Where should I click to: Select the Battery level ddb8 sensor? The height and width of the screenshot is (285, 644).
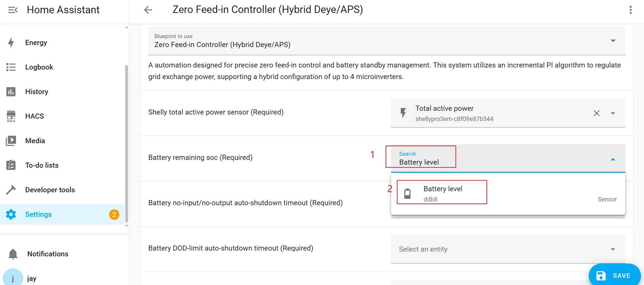[443, 193]
